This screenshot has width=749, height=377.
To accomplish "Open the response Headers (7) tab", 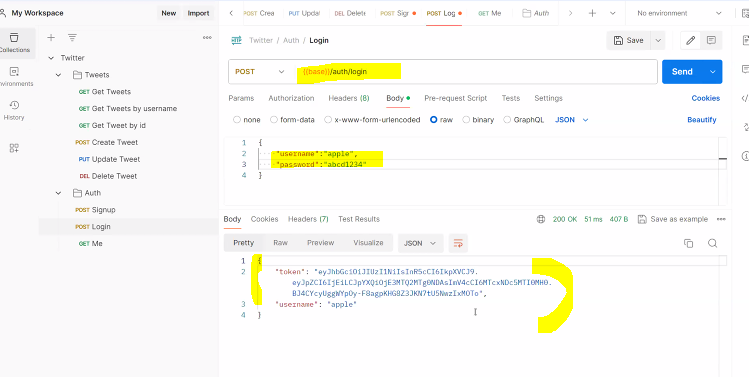I will click(308, 219).
